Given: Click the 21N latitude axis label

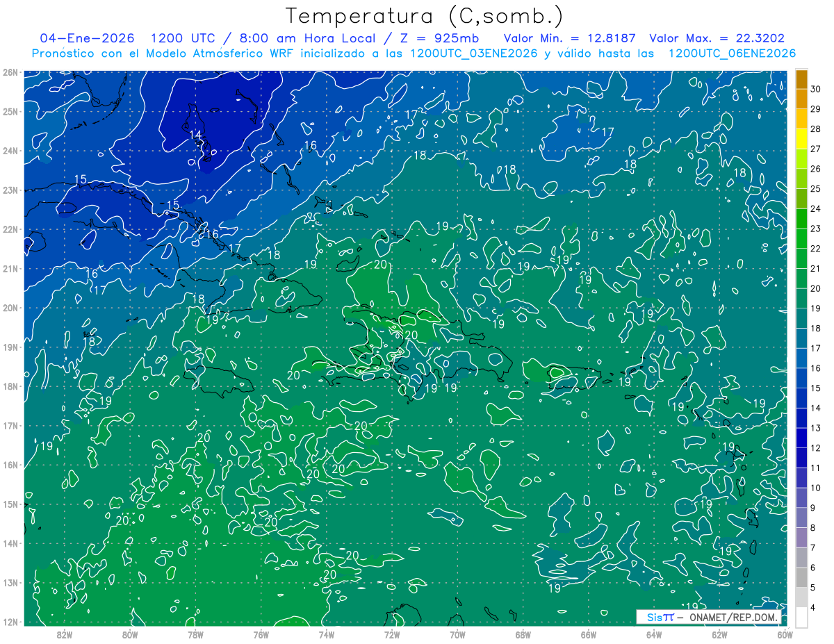Looking at the screenshot, I should [x=10, y=268].
